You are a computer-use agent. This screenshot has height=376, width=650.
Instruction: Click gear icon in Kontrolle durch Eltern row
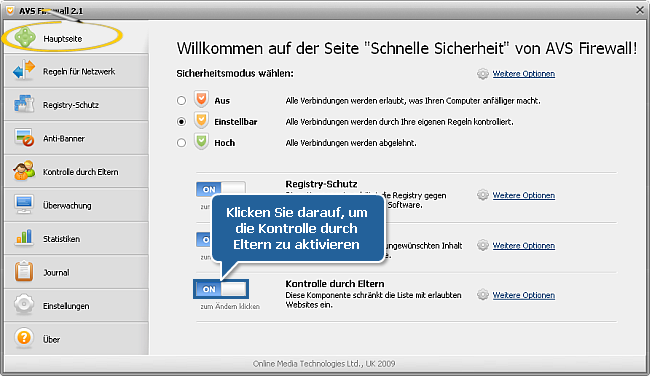pos(483,295)
